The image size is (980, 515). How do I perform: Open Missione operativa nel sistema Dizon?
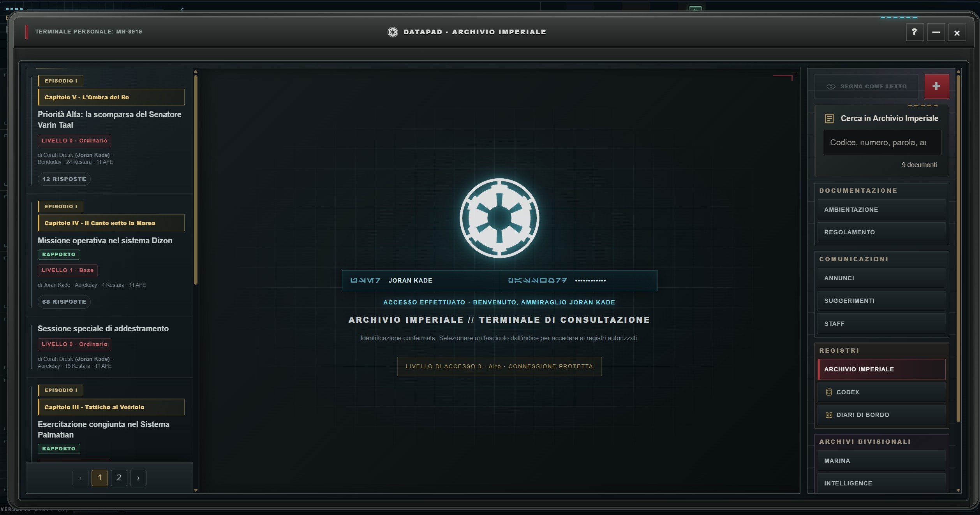coord(105,241)
